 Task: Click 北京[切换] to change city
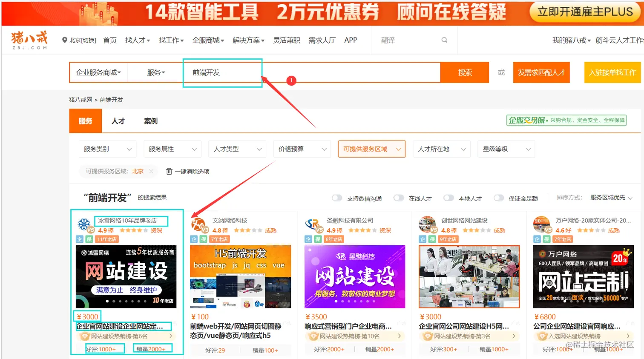(x=83, y=40)
